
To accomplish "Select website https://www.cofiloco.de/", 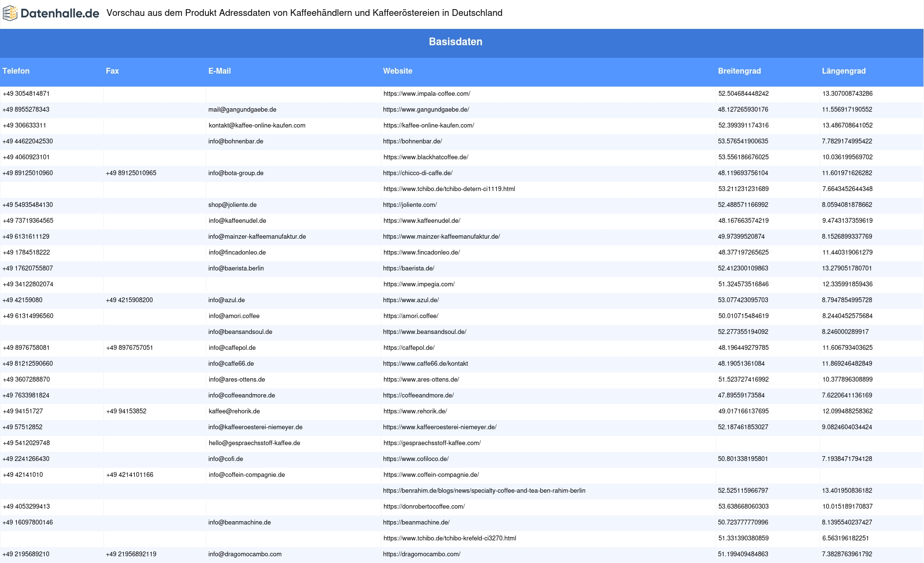I will tap(416, 459).
